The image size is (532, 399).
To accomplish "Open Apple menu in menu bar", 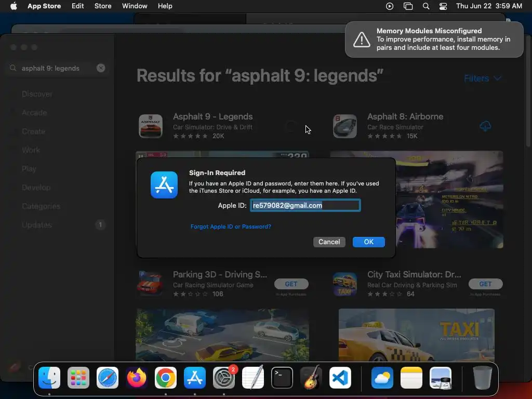I will (14, 6).
